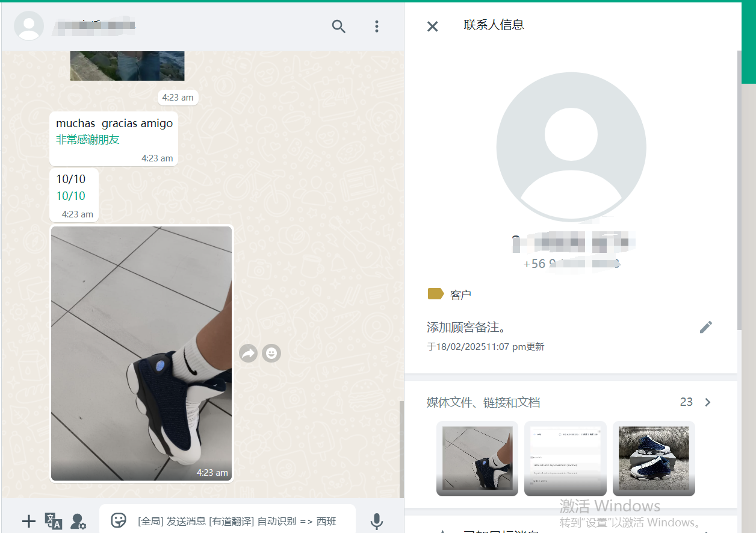Open the 媒体文件、链接和文档 section
The width and height of the screenshot is (756, 533).
[x=483, y=402]
